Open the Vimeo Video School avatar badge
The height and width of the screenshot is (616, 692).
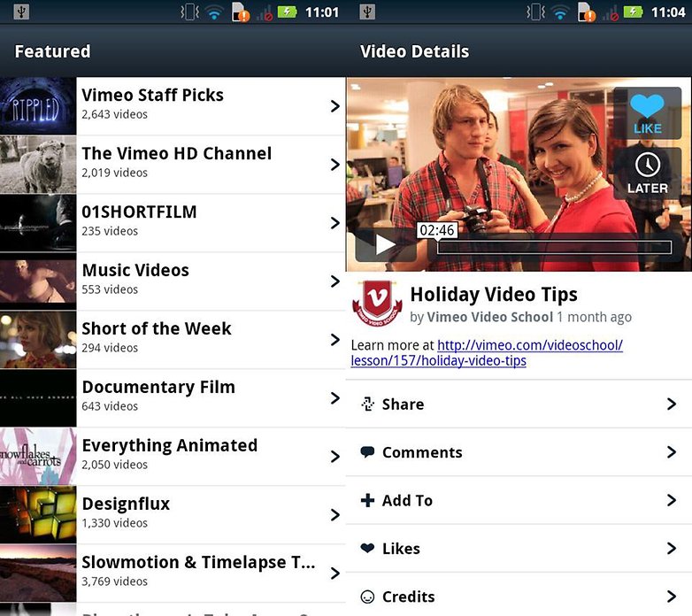[377, 303]
